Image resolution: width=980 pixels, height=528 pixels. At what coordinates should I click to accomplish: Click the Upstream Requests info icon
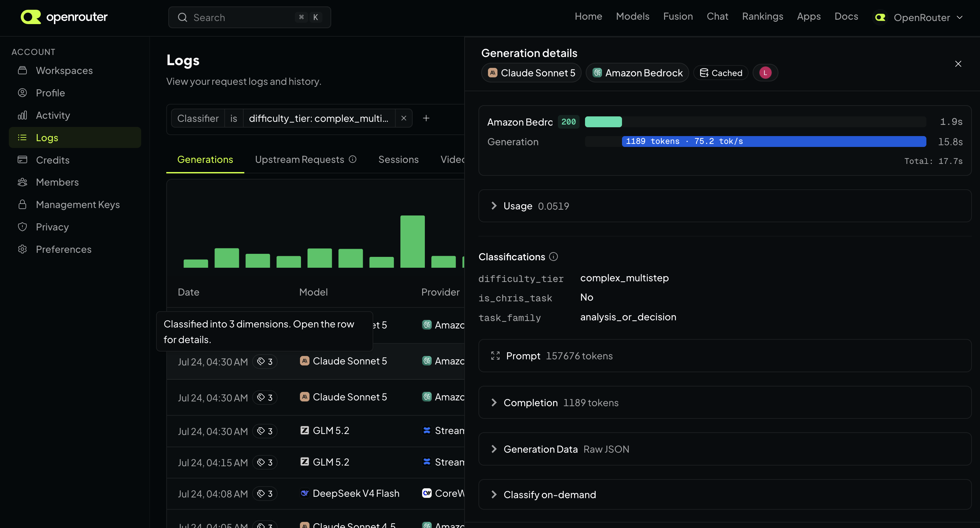(x=353, y=159)
